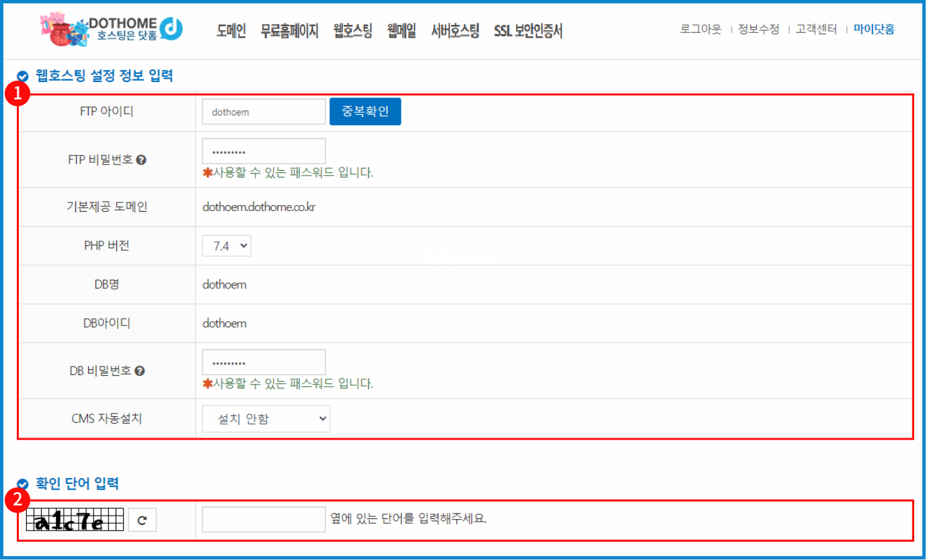The height and width of the screenshot is (560, 927).
Task: Open SSL 보안인증서 menu
Action: coord(528,30)
